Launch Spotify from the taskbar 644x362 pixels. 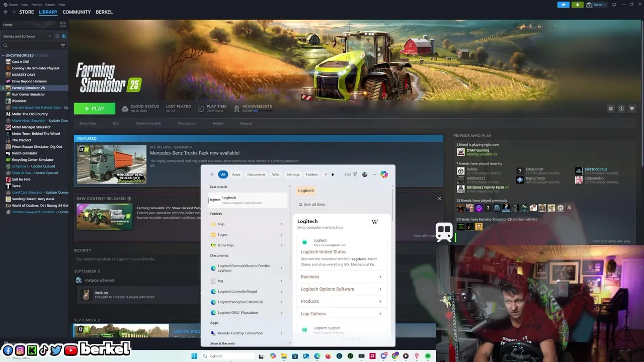pyautogui.click(x=428, y=356)
